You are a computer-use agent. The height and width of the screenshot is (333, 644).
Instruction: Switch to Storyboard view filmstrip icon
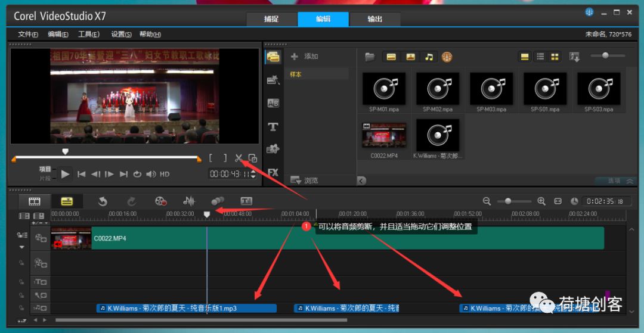(35, 201)
